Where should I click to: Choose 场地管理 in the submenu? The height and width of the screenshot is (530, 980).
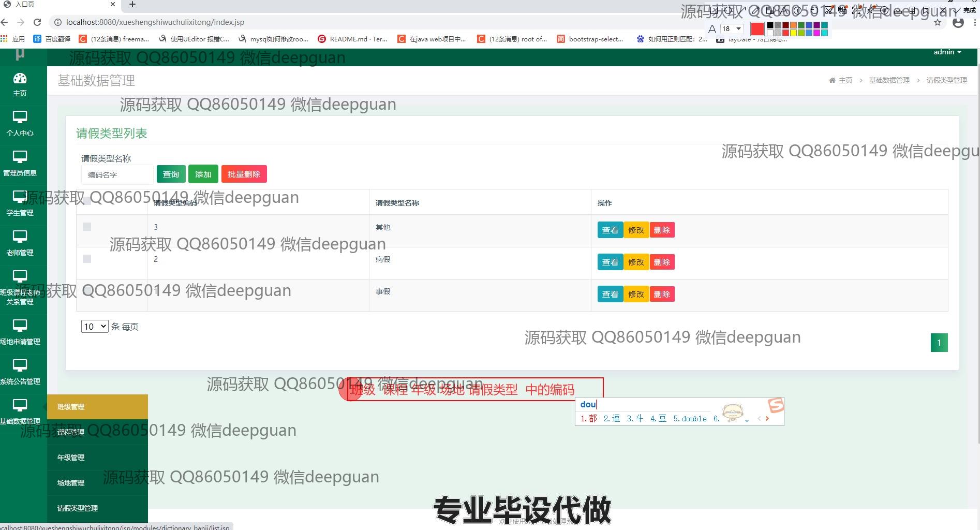click(x=71, y=483)
